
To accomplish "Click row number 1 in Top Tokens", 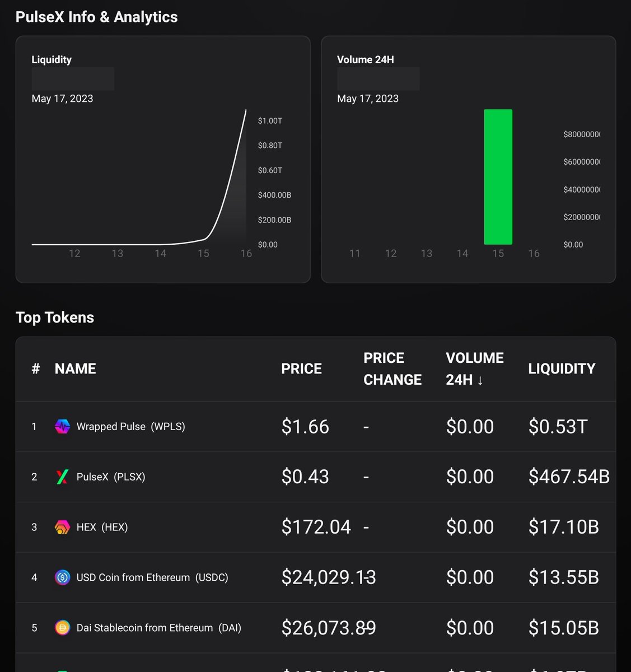I will [34, 427].
